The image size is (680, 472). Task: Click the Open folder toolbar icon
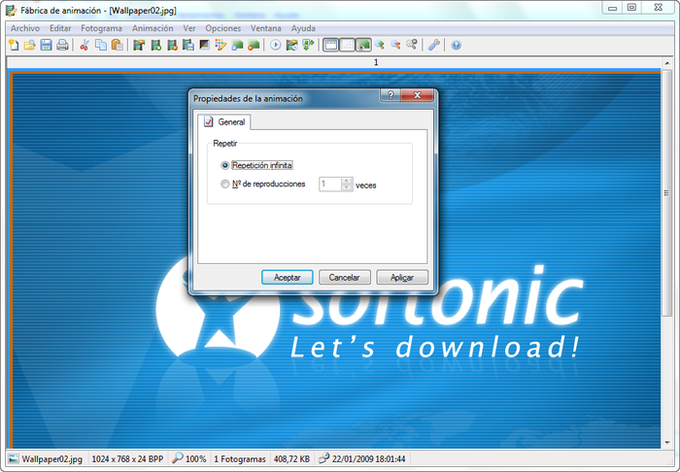[x=29, y=45]
